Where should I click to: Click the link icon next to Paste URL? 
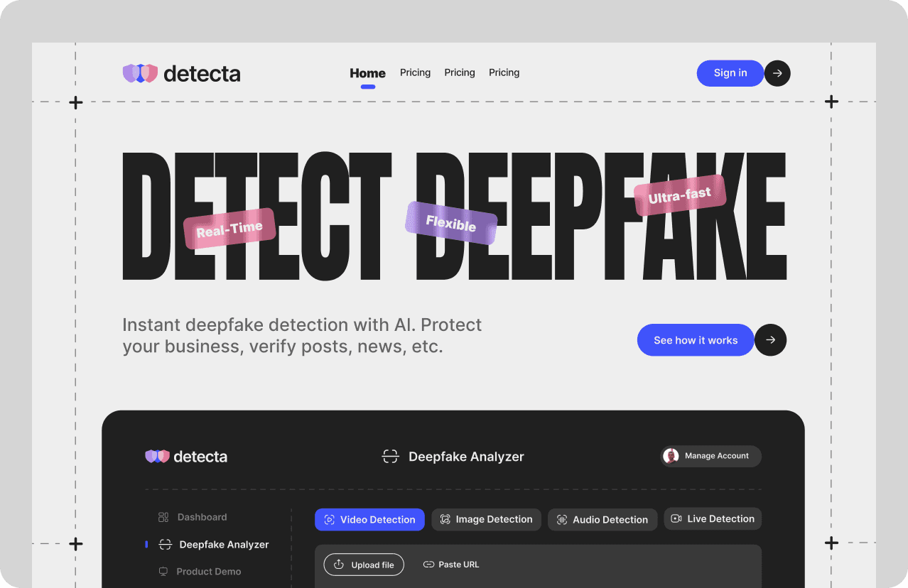click(428, 565)
